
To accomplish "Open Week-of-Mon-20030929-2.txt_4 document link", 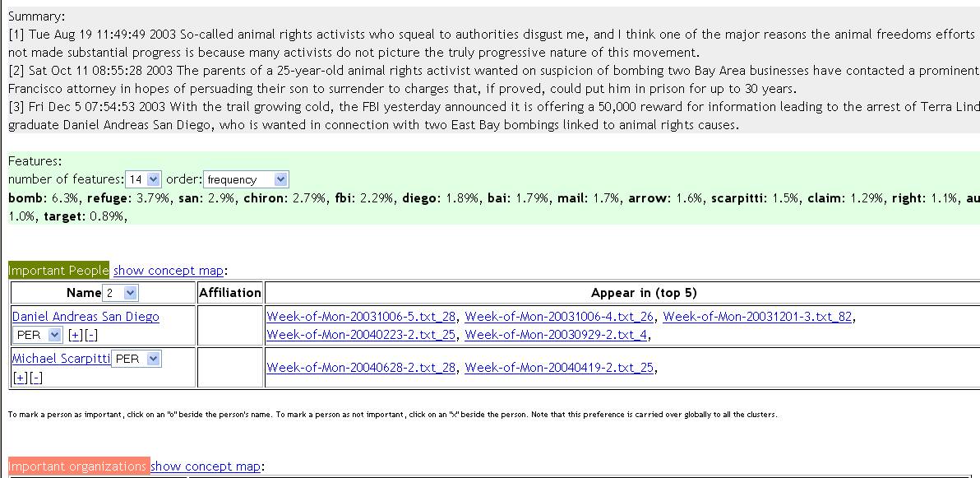I will (556, 335).
